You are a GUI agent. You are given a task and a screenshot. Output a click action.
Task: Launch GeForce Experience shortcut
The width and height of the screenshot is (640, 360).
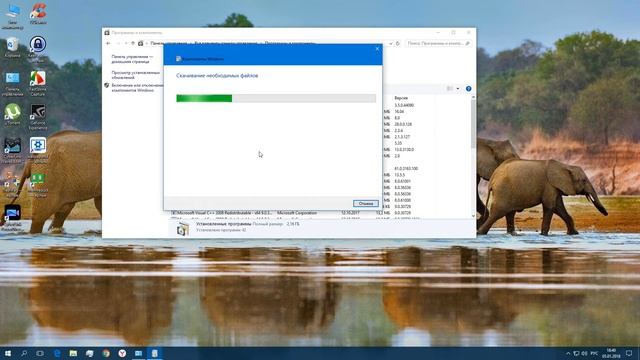pyautogui.click(x=38, y=117)
